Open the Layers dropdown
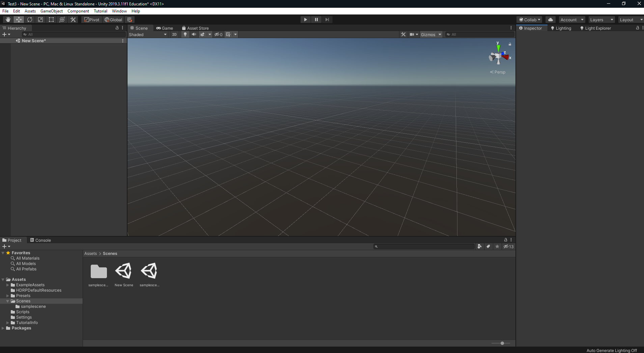 pyautogui.click(x=601, y=20)
